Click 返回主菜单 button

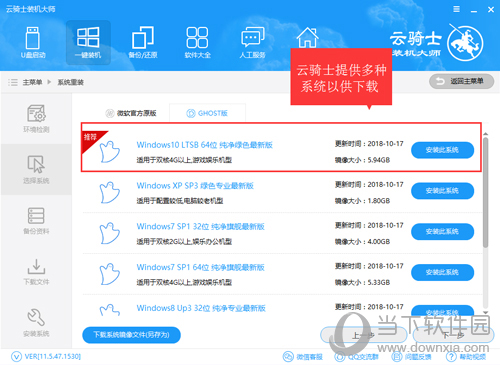461,81
